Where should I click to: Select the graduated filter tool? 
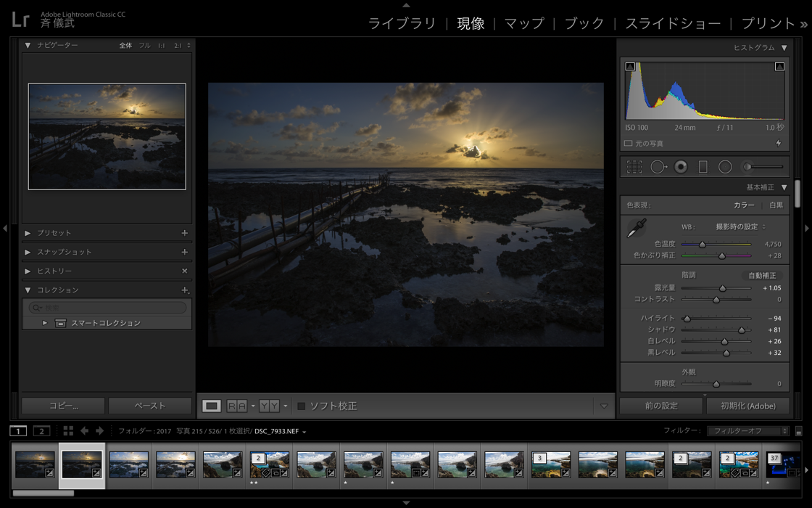point(703,167)
